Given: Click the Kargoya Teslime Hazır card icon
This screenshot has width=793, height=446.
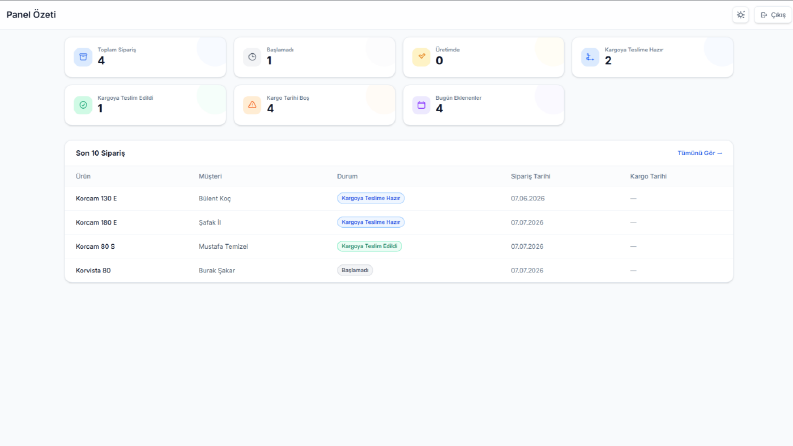Looking at the screenshot, I should click(590, 57).
